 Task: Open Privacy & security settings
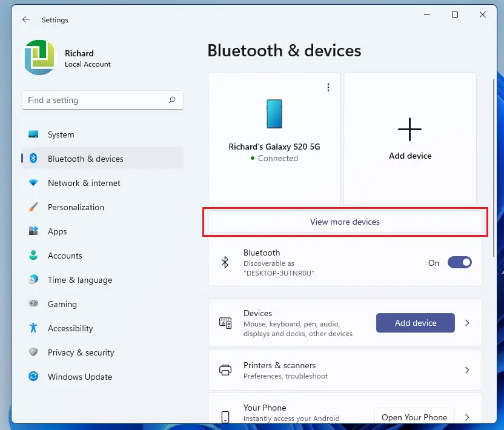[102, 352]
